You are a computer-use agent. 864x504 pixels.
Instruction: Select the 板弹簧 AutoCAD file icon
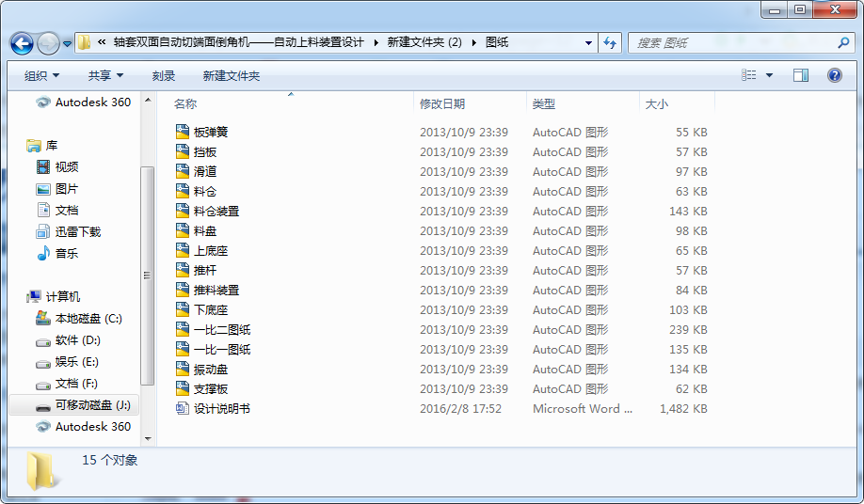click(x=183, y=132)
